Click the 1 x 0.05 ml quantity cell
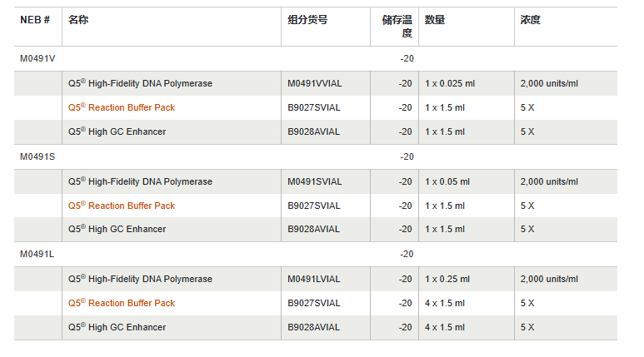The image size is (644, 357). (447, 182)
